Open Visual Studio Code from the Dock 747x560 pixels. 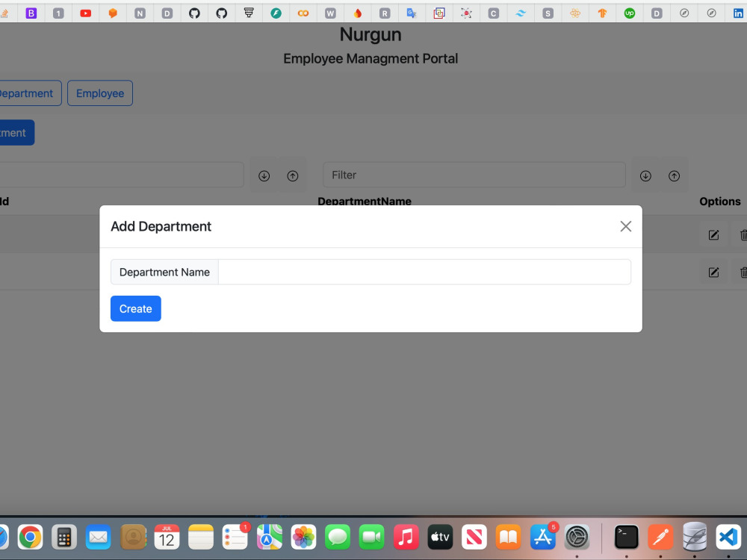point(728,537)
